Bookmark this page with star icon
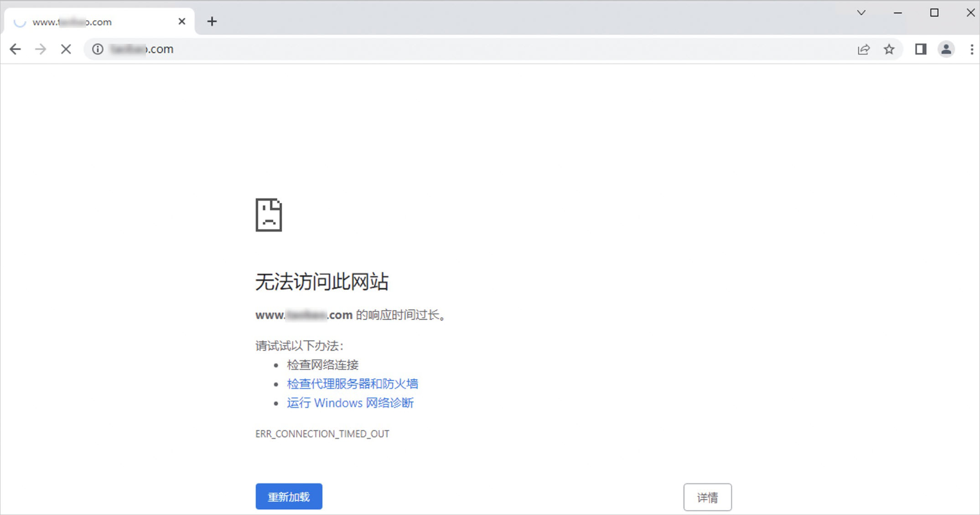Viewport: 980px width, 515px height. [889, 49]
